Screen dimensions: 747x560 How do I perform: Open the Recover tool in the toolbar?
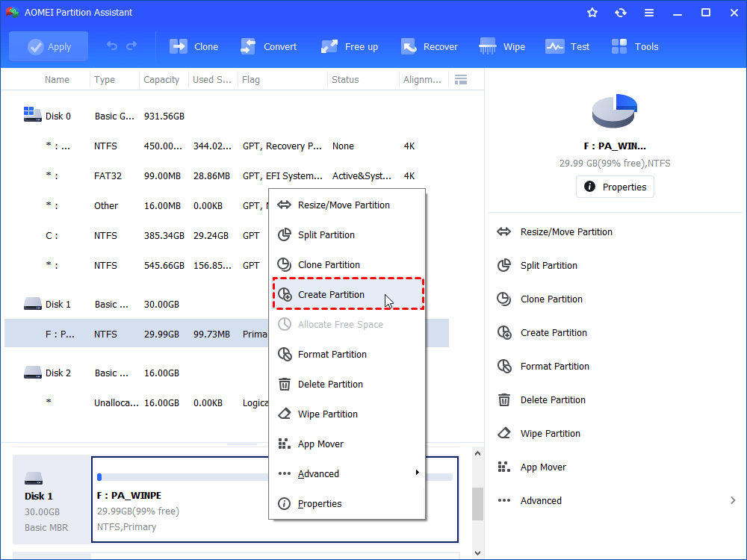(x=430, y=46)
